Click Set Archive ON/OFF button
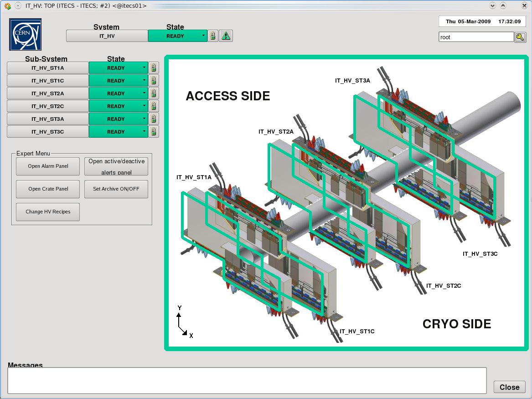 tap(116, 189)
